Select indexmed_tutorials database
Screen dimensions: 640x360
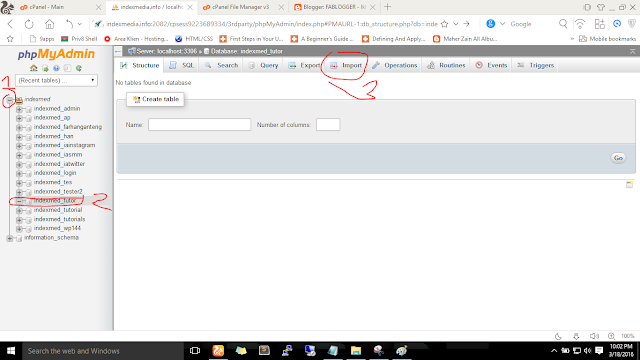(59, 219)
